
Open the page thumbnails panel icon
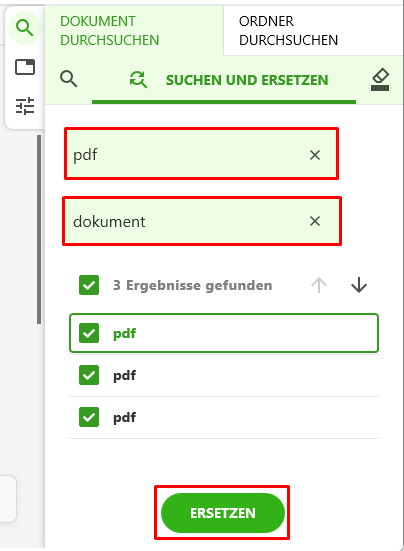pyautogui.click(x=25, y=67)
